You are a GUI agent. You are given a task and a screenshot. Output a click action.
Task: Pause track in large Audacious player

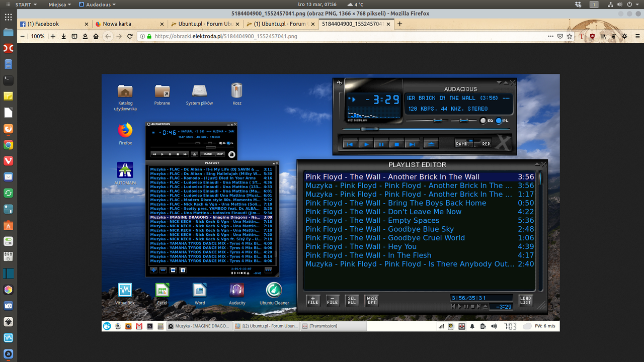click(381, 144)
